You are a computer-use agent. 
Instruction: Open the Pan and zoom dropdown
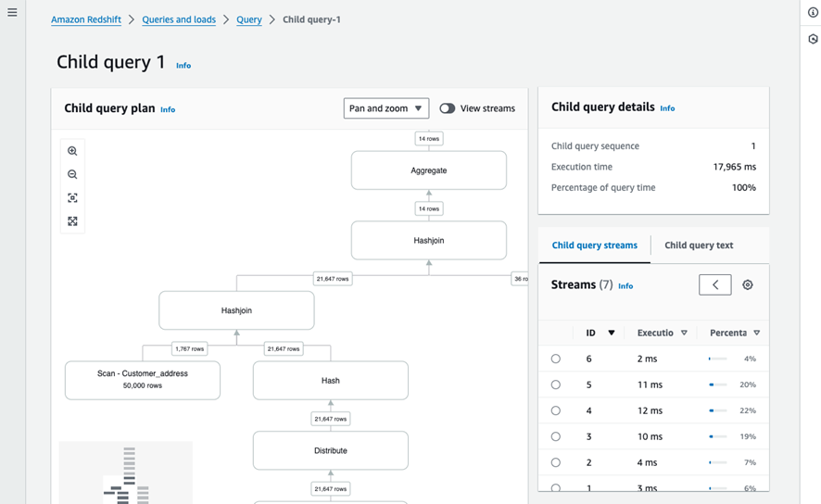pyautogui.click(x=385, y=108)
